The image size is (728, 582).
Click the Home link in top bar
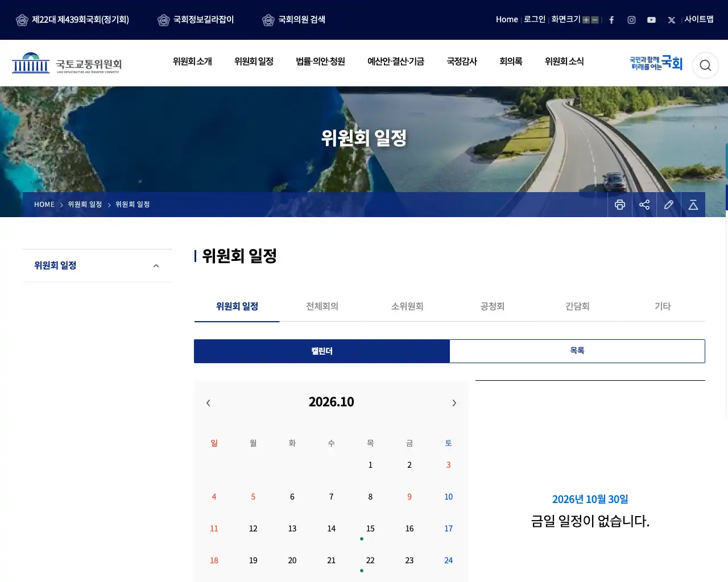[507, 19]
